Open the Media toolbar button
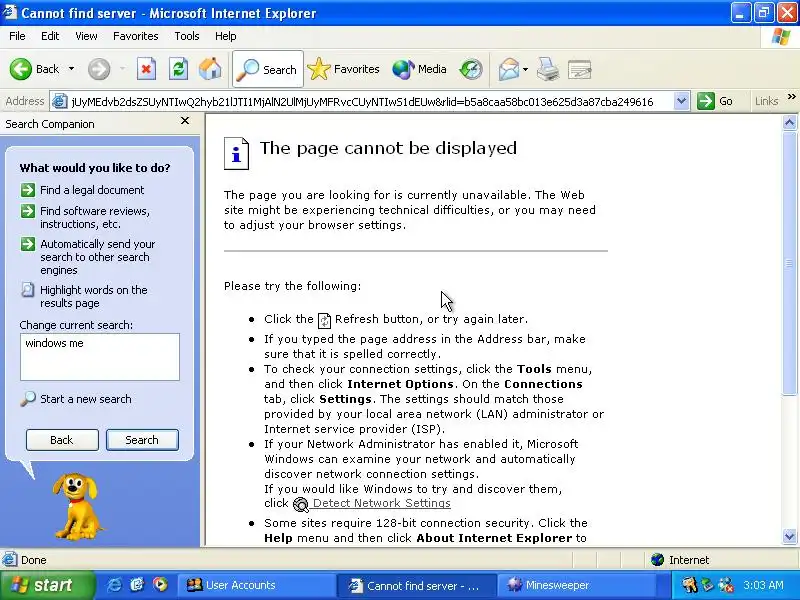 [419, 69]
